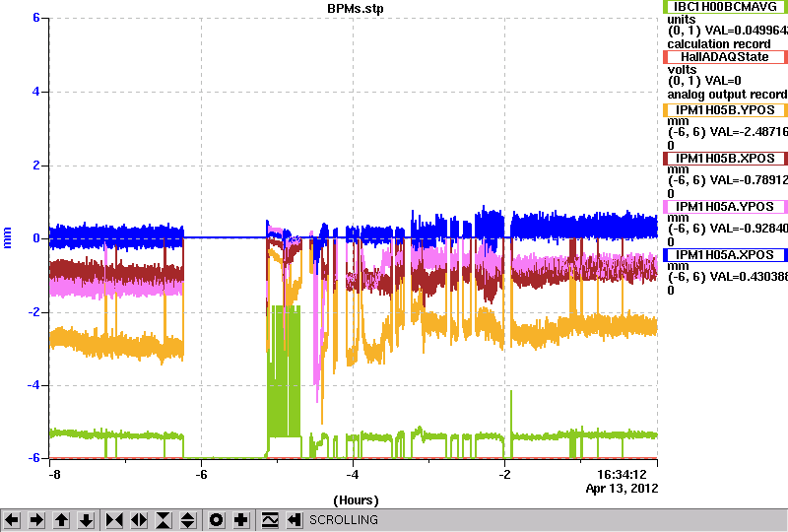Click the x-axis tick label -8

click(55, 475)
